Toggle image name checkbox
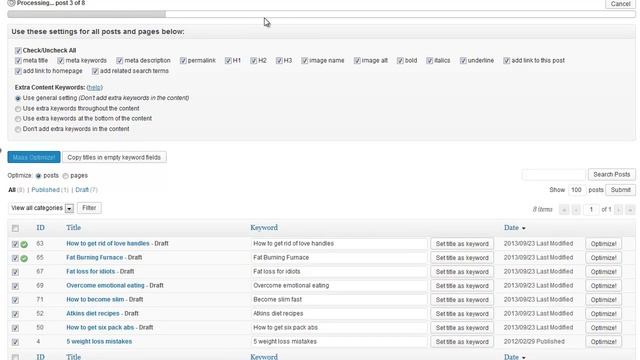The height and width of the screenshot is (360, 640). click(304, 61)
